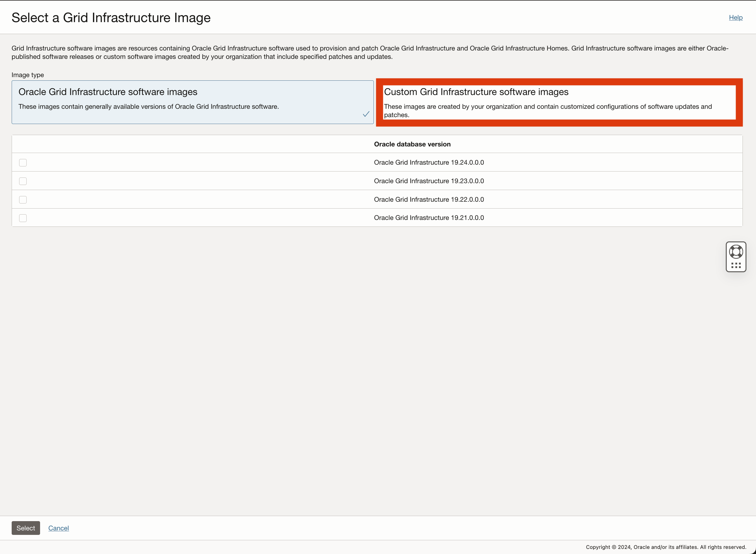Check the Oracle Grid Infrastructure 19.22.0.0.0 checkbox
This screenshot has width=756, height=554.
(22, 199)
